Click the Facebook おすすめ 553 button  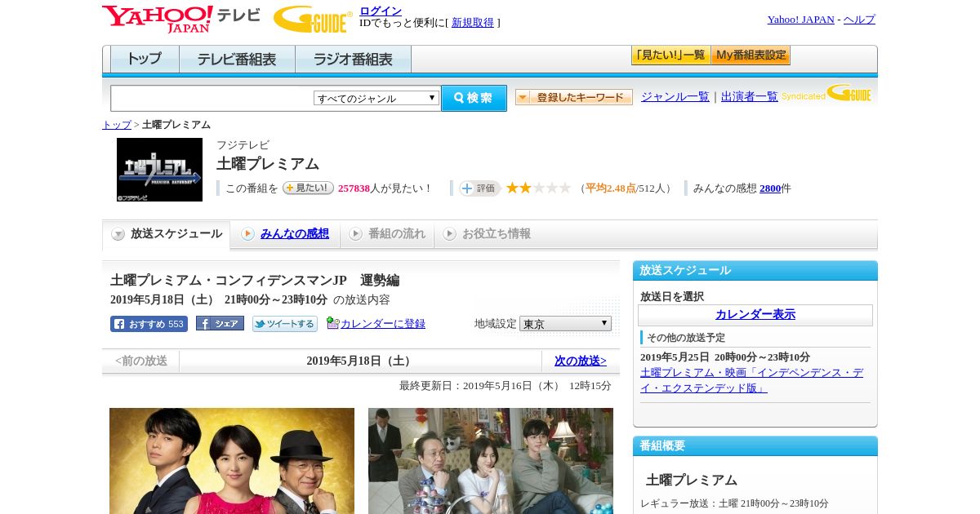[149, 324]
